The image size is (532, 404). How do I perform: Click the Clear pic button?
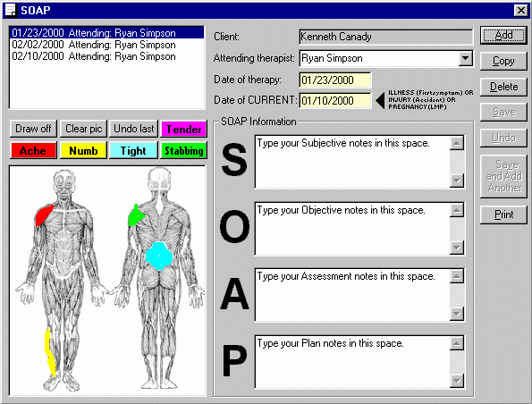[83, 129]
